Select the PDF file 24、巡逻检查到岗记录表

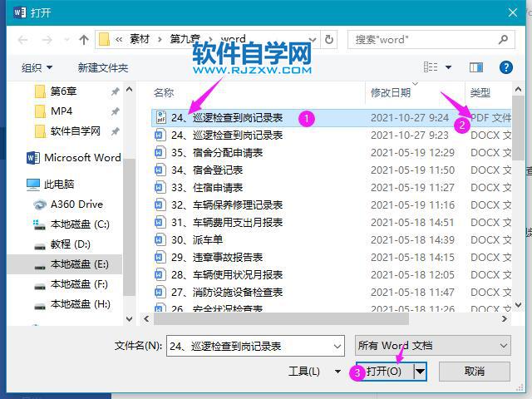point(331,118)
